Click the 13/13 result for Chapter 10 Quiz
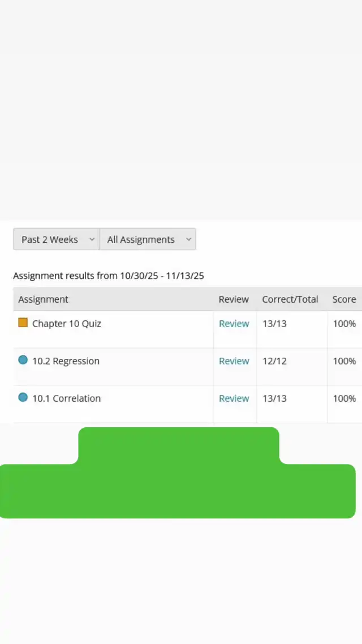The height and width of the screenshot is (644, 362). [x=274, y=324]
